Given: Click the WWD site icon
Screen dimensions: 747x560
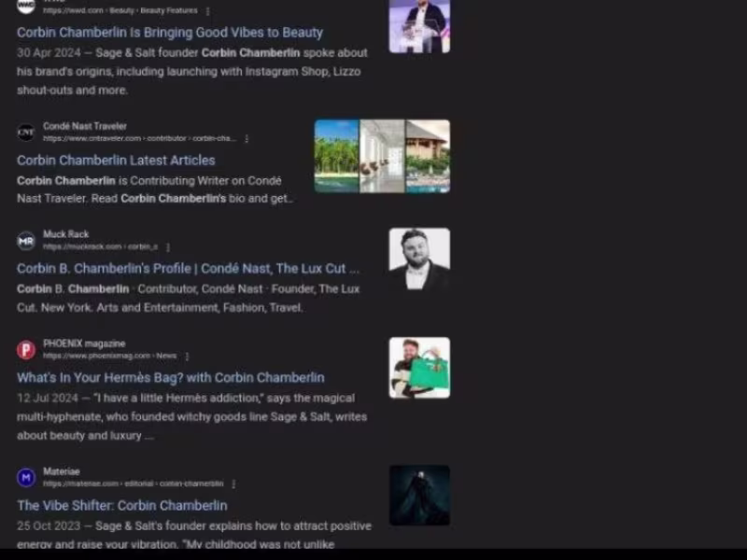Looking at the screenshot, I should [26, 6].
